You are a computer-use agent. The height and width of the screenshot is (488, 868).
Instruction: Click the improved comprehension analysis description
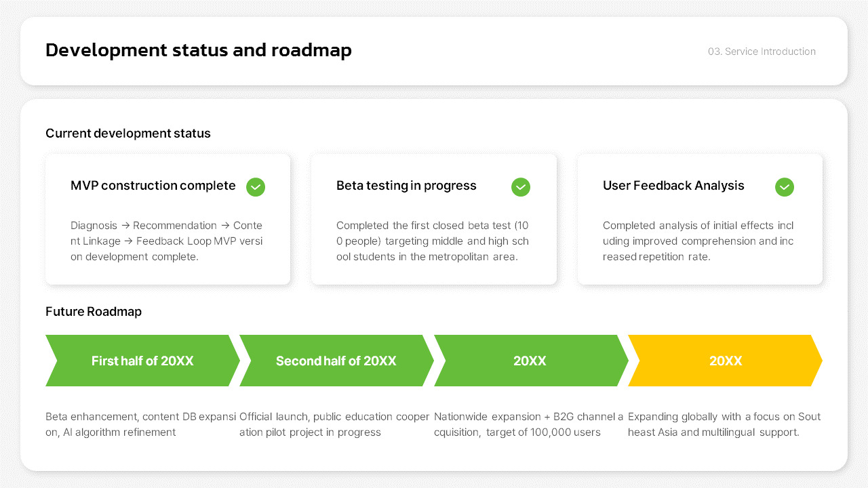pyautogui.click(x=698, y=241)
